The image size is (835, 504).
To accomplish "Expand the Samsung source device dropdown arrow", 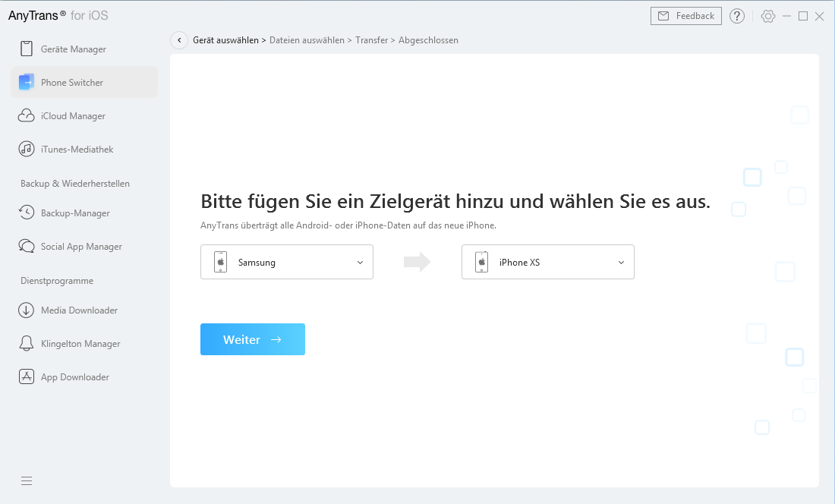I will point(360,263).
